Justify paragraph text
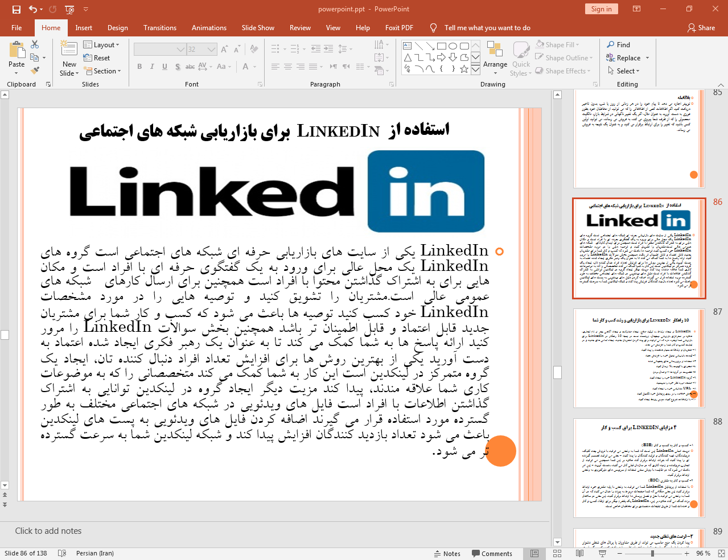728x560 pixels. pyautogui.click(x=313, y=67)
